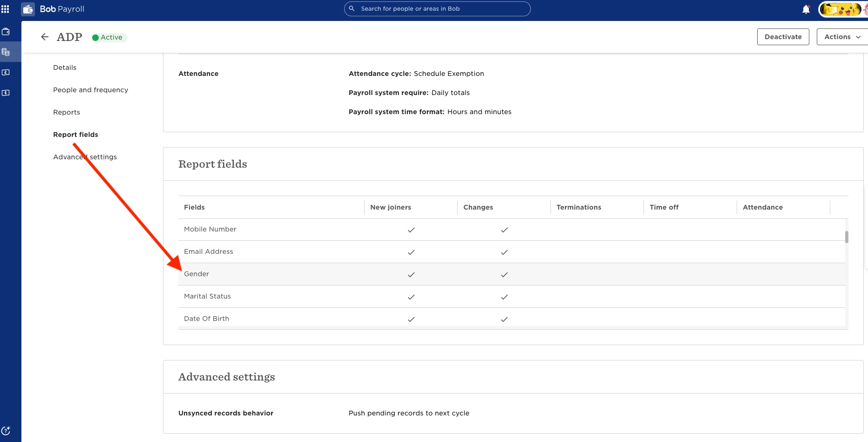Expand the Actions dropdown
This screenshot has width=868, height=442.
point(842,37)
